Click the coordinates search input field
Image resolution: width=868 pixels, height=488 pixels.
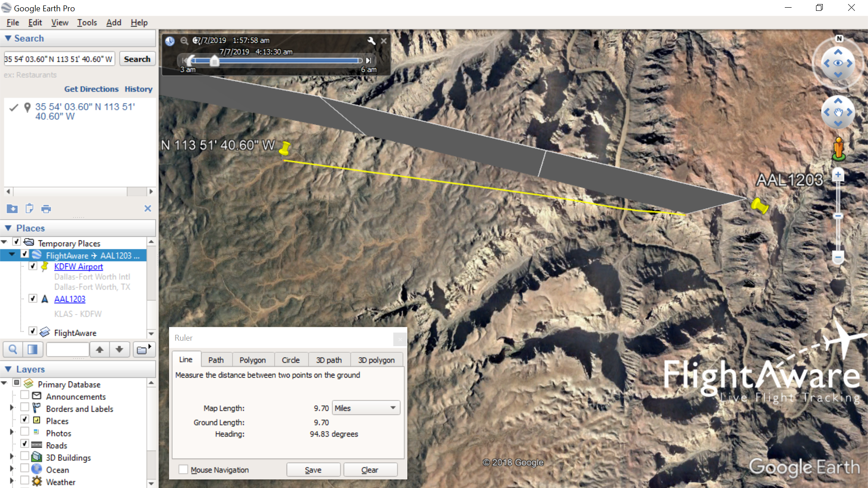point(59,59)
